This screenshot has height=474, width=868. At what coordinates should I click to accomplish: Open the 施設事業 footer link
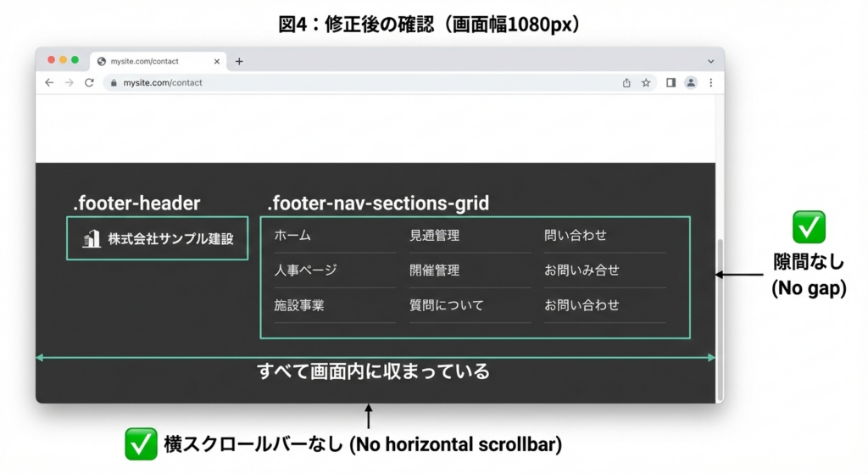[x=299, y=305]
